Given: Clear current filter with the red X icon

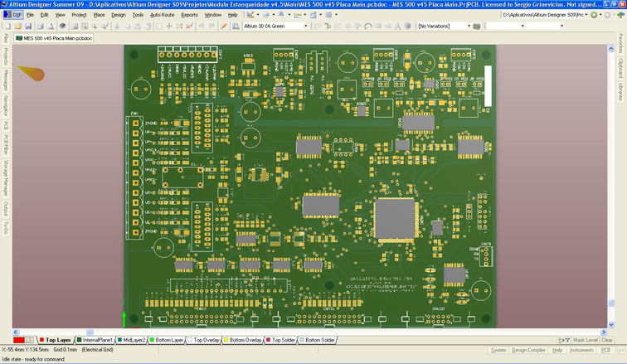Looking at the screenshot, I should [x=189, y=26].
